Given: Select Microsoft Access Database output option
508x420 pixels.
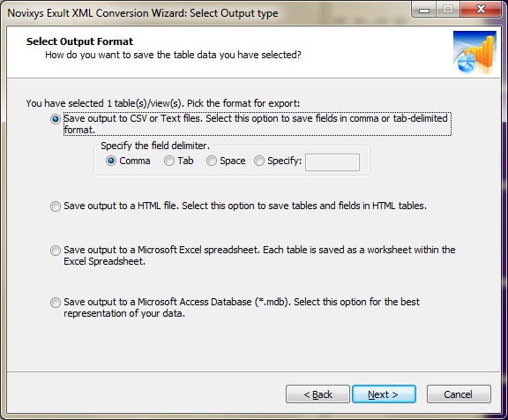Looking at the screenshot, I should pos(56,303).
